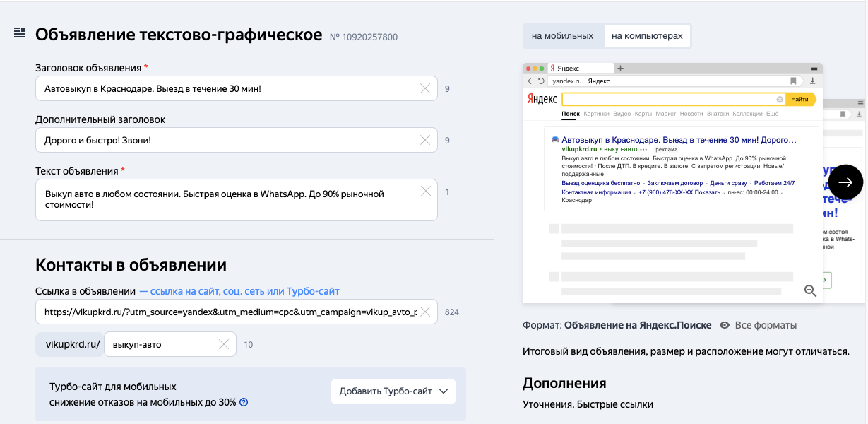Edit the 'Дополнительный заголовок' input field
Viewport: 868px width, 424px height.
226,140
